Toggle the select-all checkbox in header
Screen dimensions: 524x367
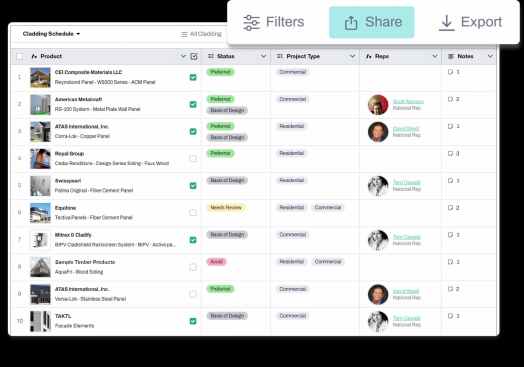click(20, 56)
